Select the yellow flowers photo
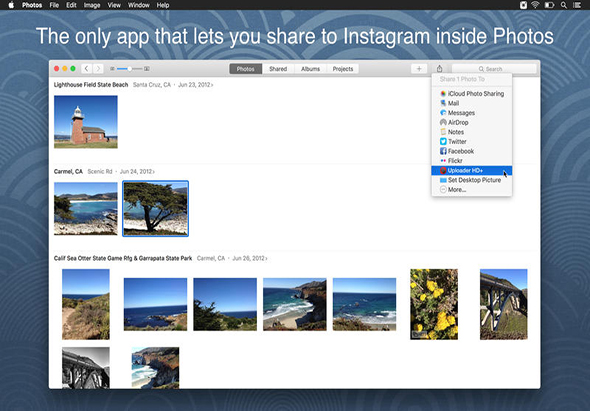The height and width of the screenshot is (411, 590). point(434,304)
